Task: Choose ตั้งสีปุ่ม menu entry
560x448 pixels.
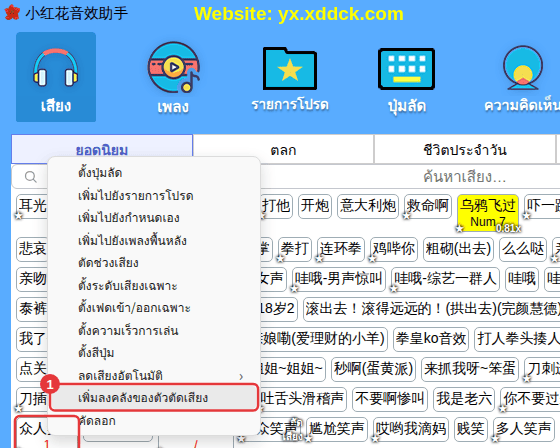Action: [154, 353]
